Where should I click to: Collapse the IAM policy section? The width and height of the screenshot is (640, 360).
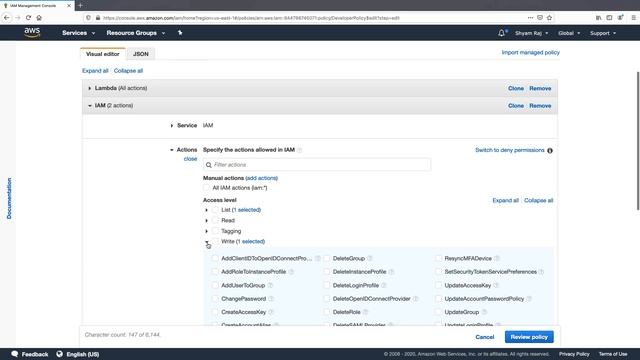90,106
